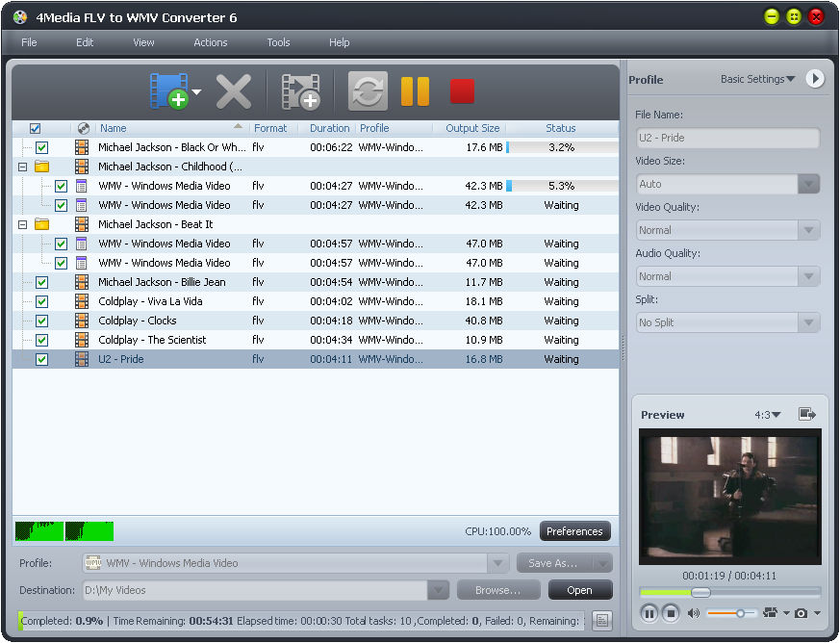Click film icon beside Michael Jackson - Billie Jean
Viewport: 840px width, 643px height.
click(82, 282)
